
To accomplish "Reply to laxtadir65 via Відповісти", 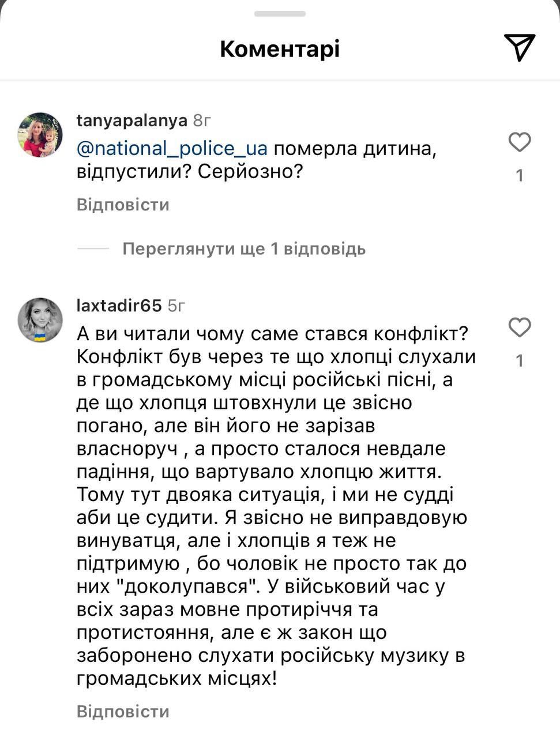I will pyautogui.click(x=123, y=711).
